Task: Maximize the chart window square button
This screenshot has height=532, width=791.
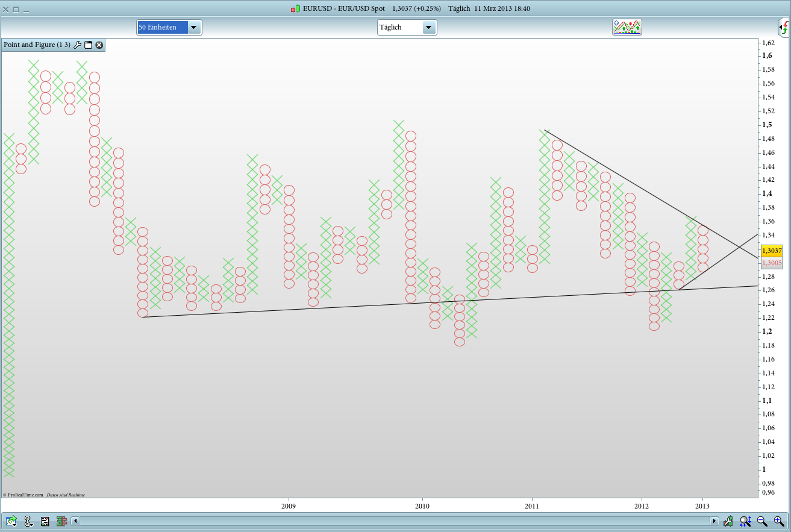Action: coord(16,10)
